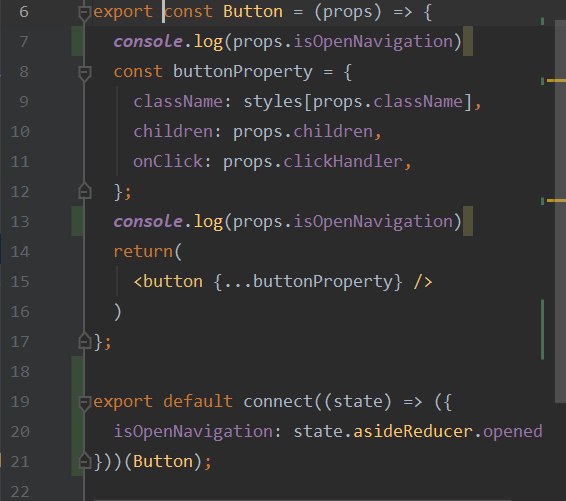
Task: Click 'isOpenNavigation' key on line 20
Action: tap(193, 431)
